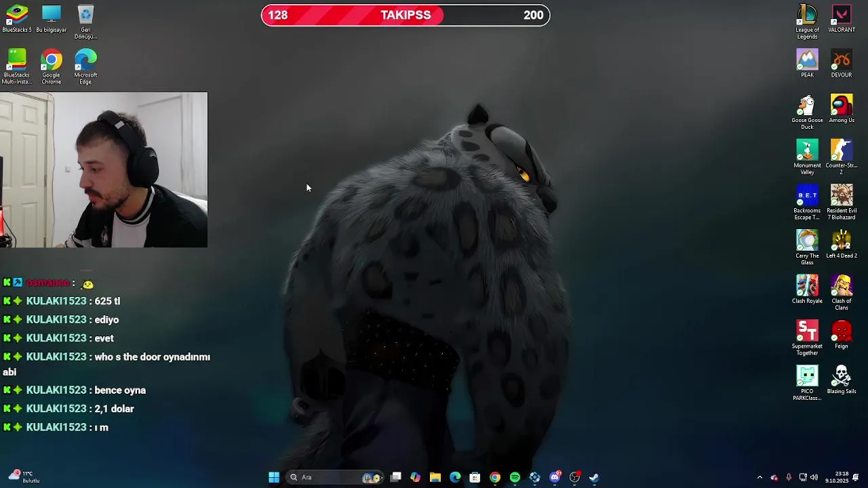This screenshot has height=488, width=868.
Task: Open the Bu bilgisayar desktop icon
Action: (52, 19)
